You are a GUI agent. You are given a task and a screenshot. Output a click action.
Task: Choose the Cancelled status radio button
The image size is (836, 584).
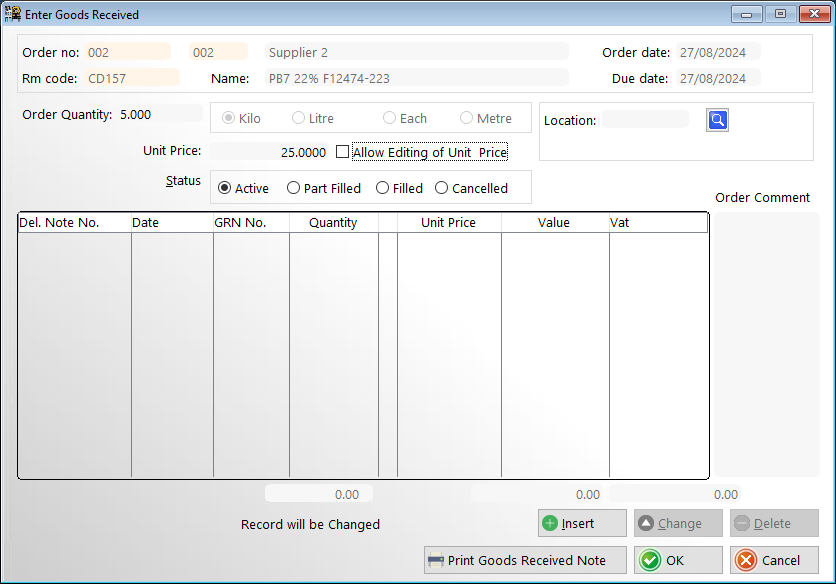tap(441, 188)
